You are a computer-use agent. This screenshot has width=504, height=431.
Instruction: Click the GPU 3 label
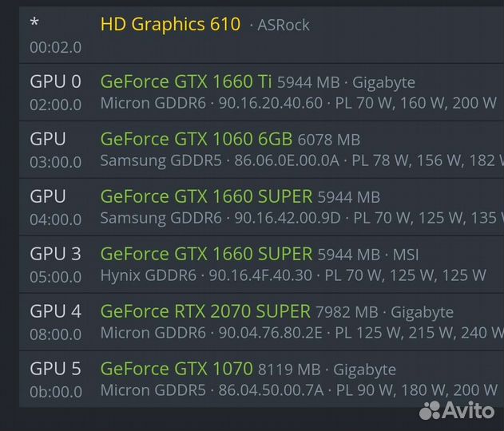coord(55,254)
